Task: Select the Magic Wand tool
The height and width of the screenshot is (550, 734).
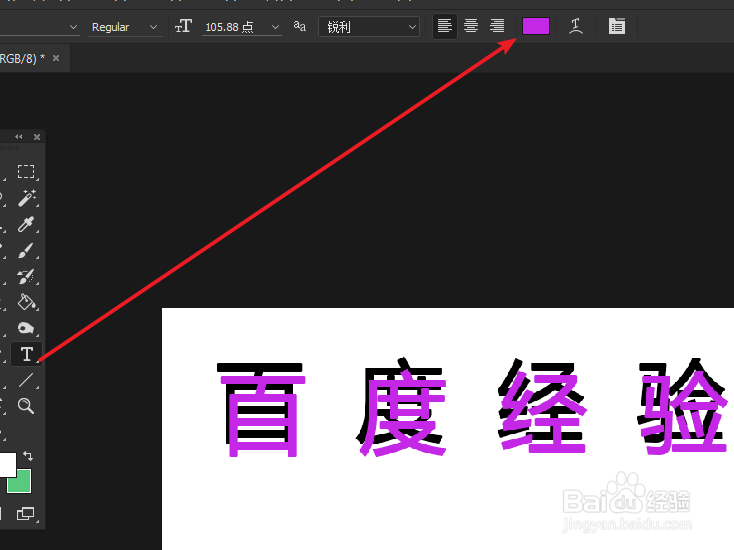Action: 26,198
